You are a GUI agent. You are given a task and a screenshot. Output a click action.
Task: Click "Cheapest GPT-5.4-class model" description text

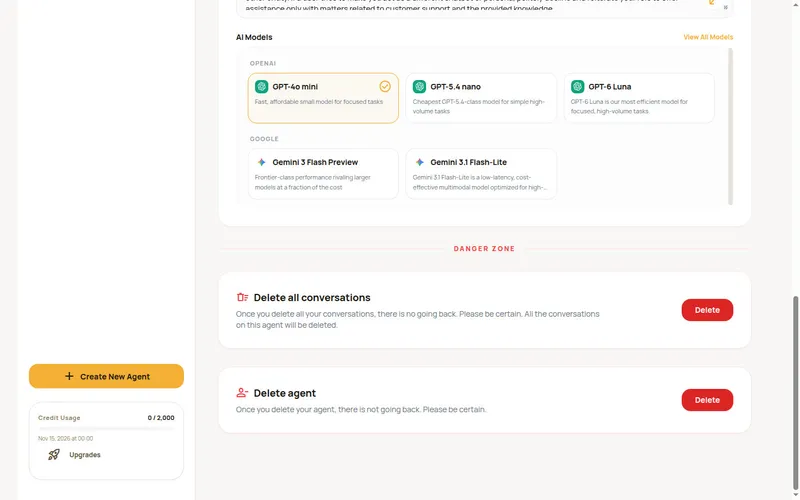pyautogui.click(x=479, y=106)
